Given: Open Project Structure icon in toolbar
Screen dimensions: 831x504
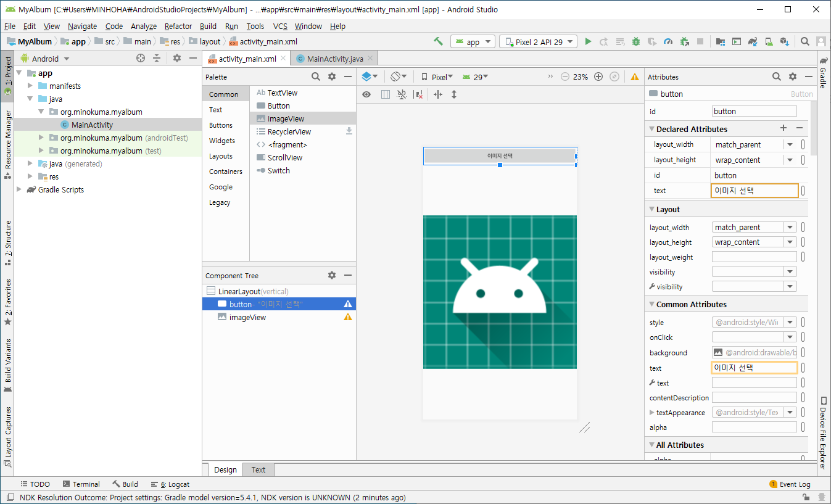Looking at the screenshot, I should pyautogui.click(x=721, y=41).
